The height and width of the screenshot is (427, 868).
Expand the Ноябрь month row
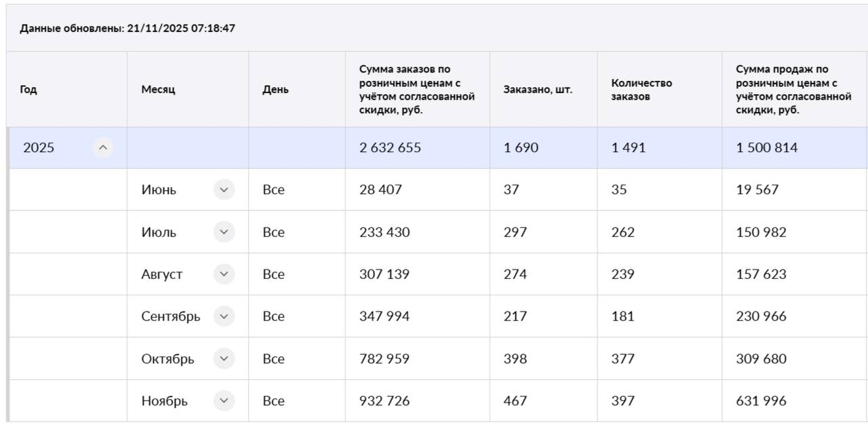pyautogui.click(x=224, y=401)
